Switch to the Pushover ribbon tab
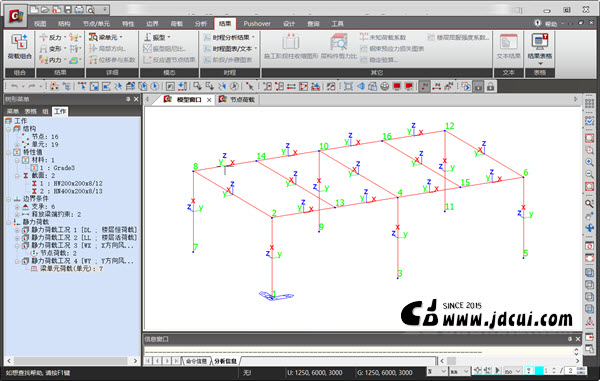The width and height of the screenshot is (600, 381). (257, 24)
